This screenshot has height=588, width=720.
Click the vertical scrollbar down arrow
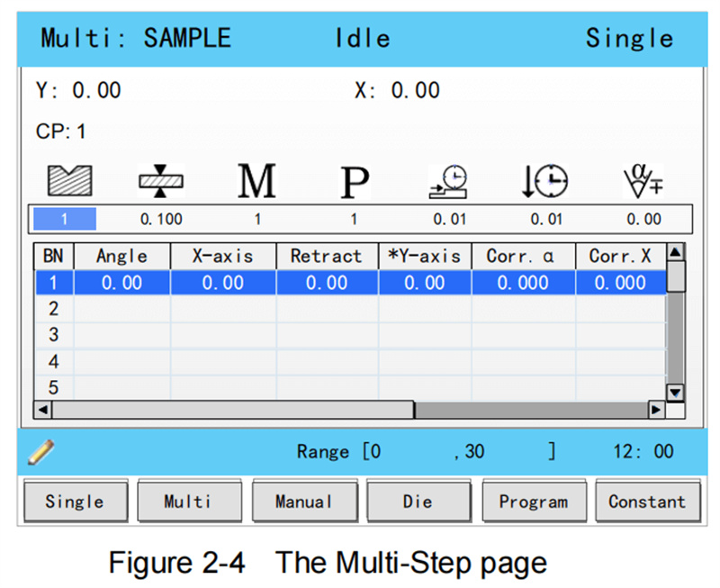pos(675,393)
